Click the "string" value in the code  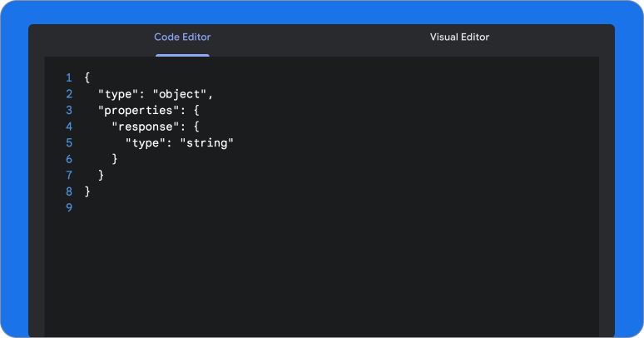point(207,143)
